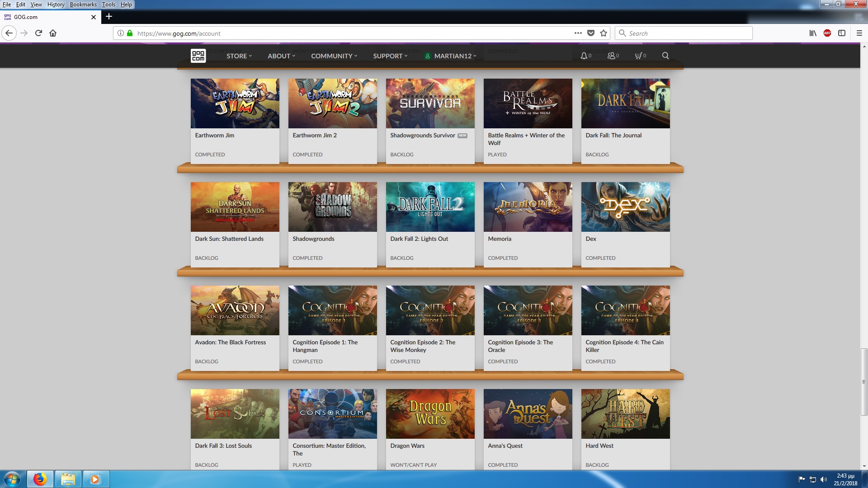The image size is (868, 488).
Task: Open Avadon: The Black Fortress cover
Action: tap(235, 310)
